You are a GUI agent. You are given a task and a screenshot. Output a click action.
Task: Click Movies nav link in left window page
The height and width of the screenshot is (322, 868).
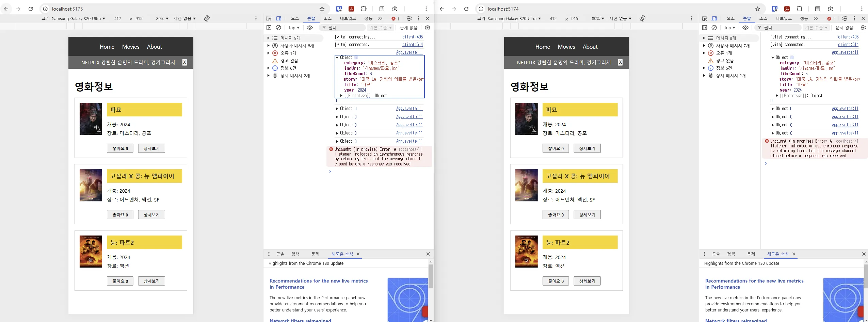pos(131,47)
